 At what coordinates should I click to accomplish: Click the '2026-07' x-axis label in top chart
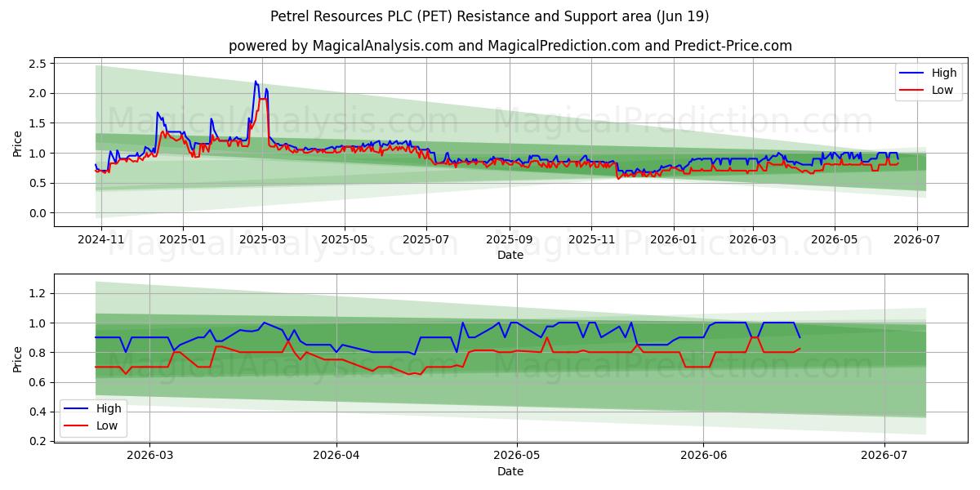(916, 240)
